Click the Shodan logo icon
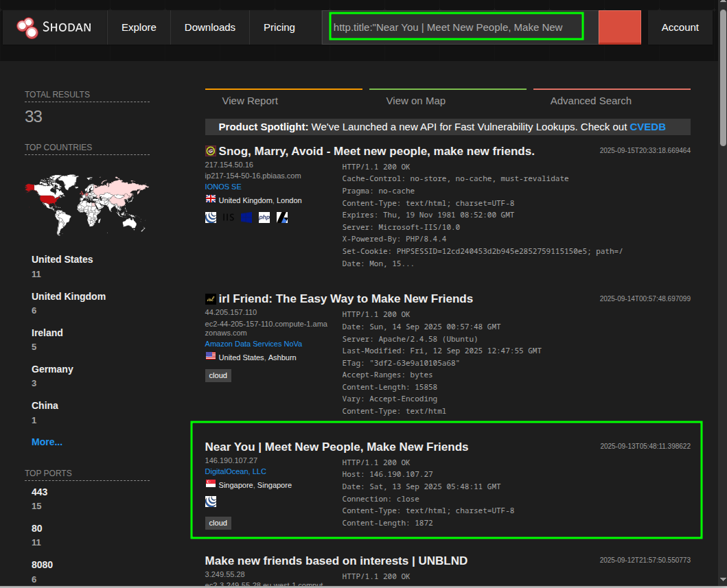This screenshot has width=727, height=588. (x=27, y=27)
